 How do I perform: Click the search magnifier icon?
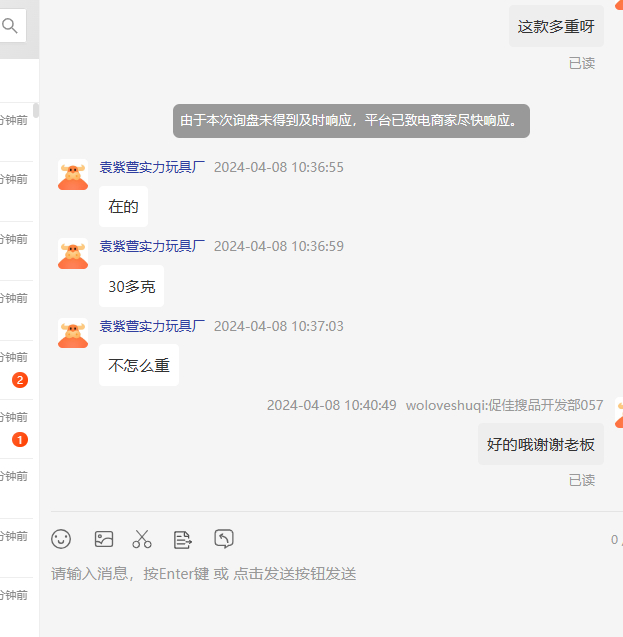[11, 27]
